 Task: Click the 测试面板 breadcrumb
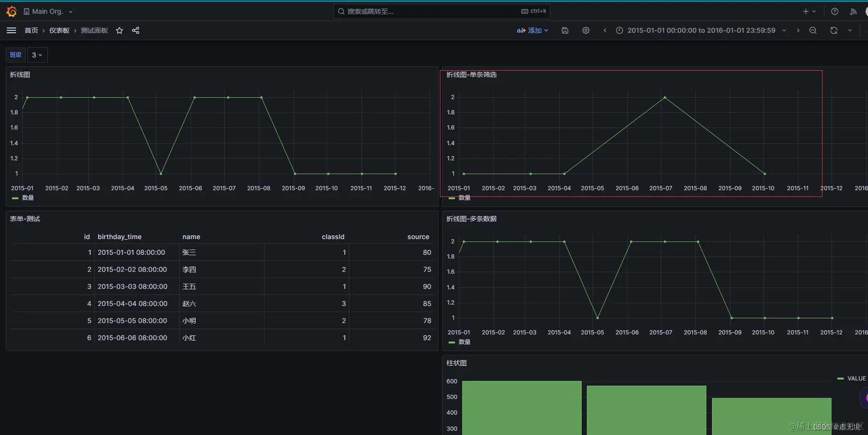click(x=94, y=30)
